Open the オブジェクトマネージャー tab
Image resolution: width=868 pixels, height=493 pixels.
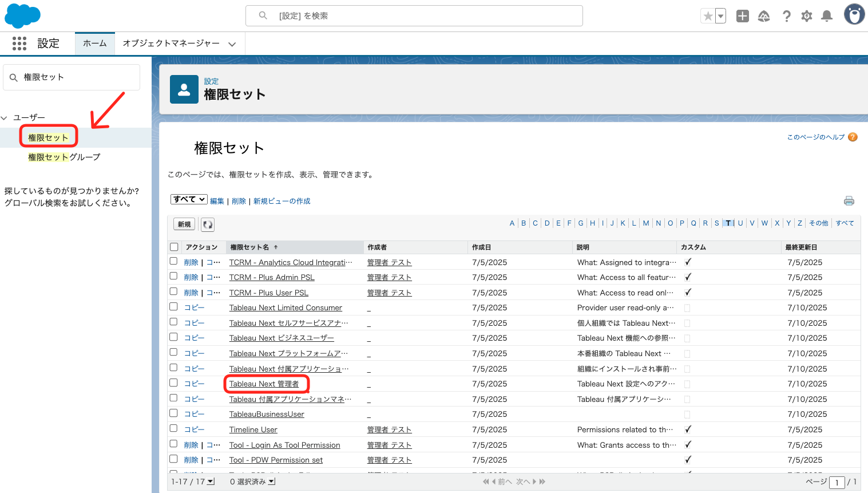pyautogui.click(x=171, y=44)
